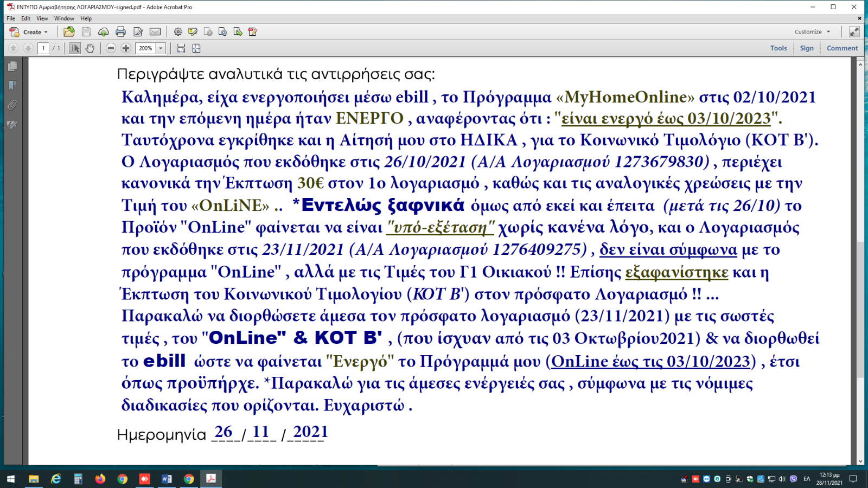Click the Open file folder icon

tap(69, 32)
